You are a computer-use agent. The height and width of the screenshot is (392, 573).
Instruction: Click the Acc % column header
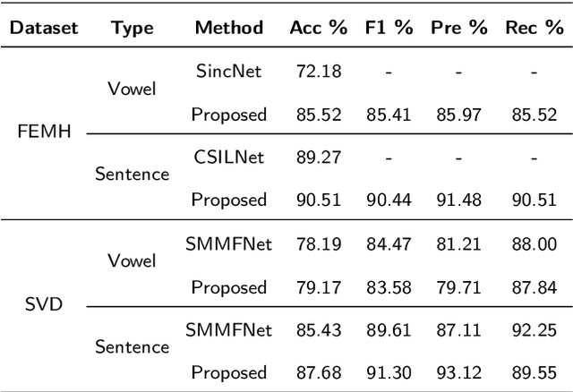[318, 28]
